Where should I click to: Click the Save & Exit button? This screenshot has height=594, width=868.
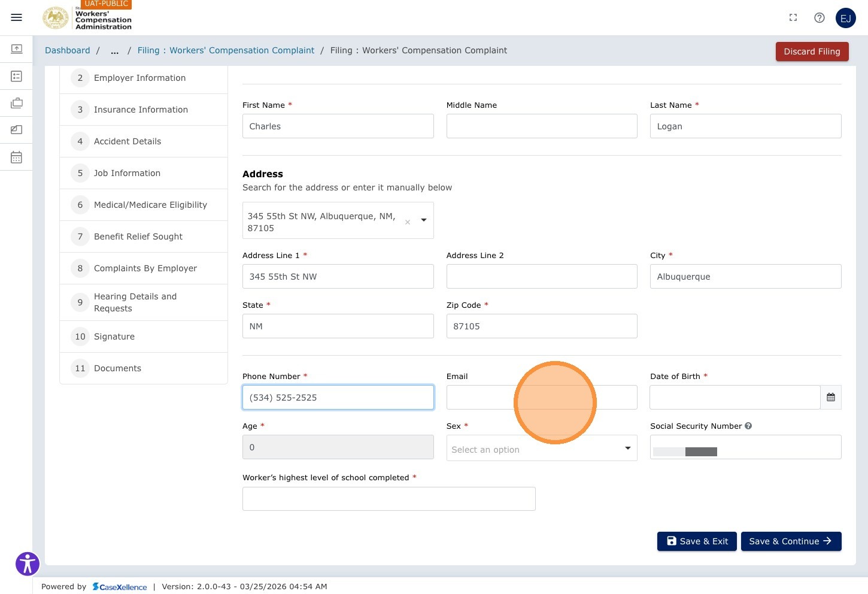[x=697, y=541]
